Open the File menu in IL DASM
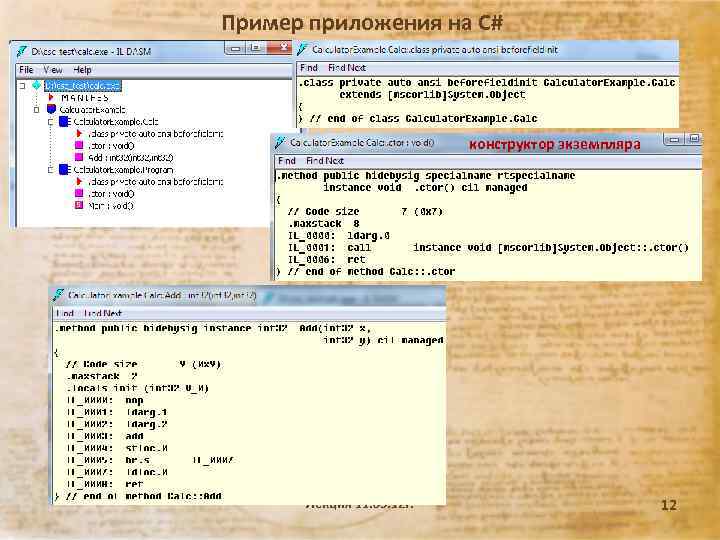This screenshot has width=720, height=540. (26, 70)
